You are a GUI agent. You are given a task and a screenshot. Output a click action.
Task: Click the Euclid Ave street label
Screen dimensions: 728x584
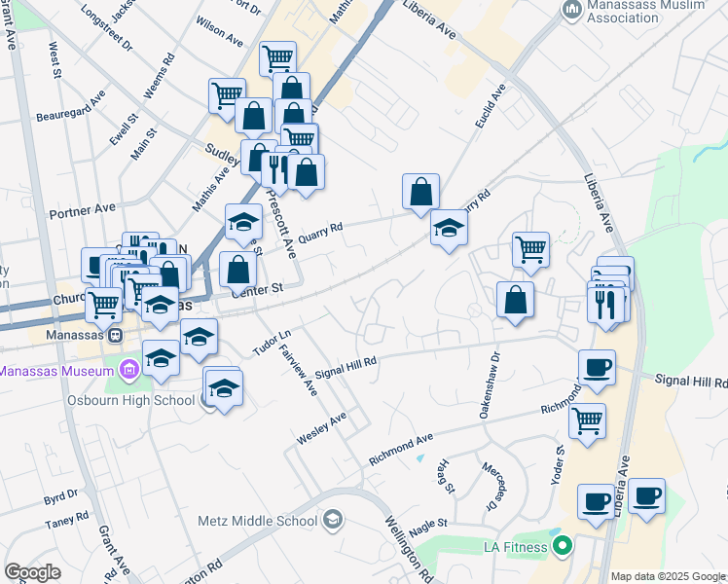(x=491, y=106)
